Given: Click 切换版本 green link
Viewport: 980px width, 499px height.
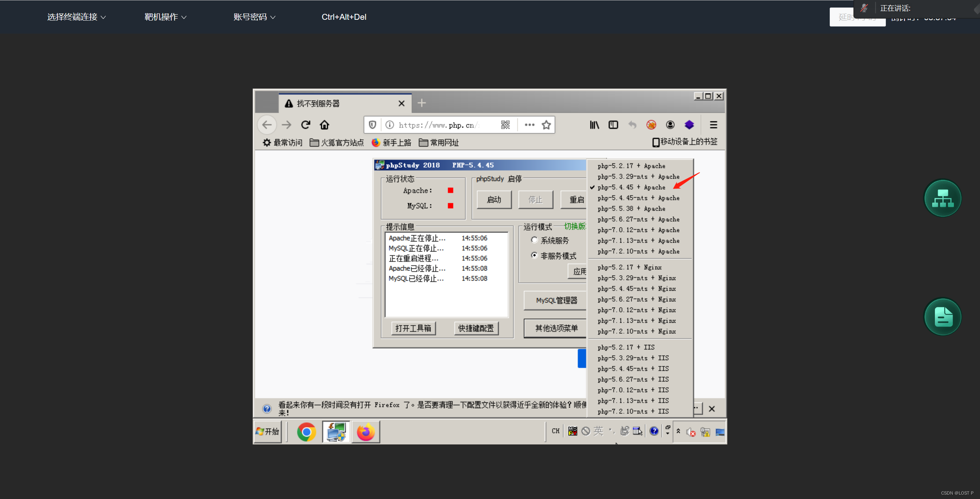Looking at the screenshot, I should [x=575, y=226].
